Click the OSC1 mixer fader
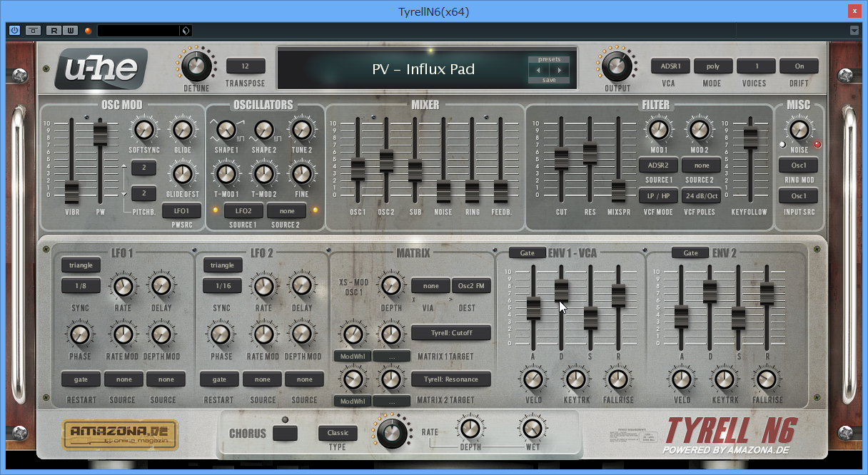868x475 pixels. [x=358, y=170]
